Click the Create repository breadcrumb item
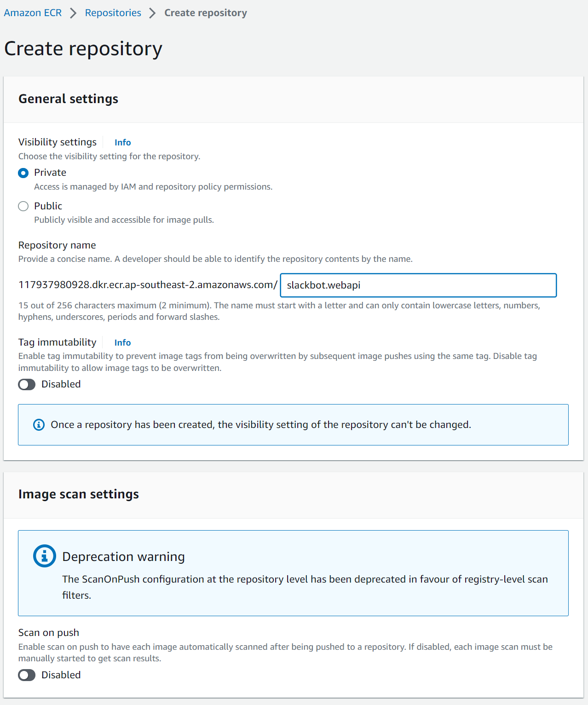The height and width of the screenshot is (705, 588). pos(205,12)
